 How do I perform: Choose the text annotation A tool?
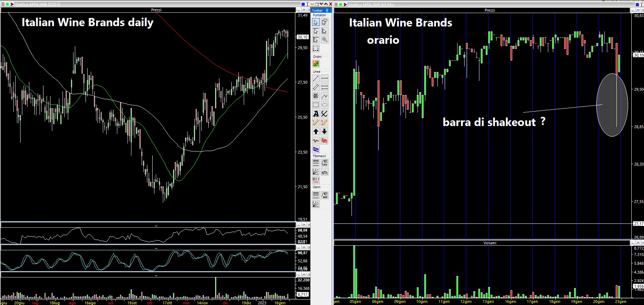coord(316,114)
